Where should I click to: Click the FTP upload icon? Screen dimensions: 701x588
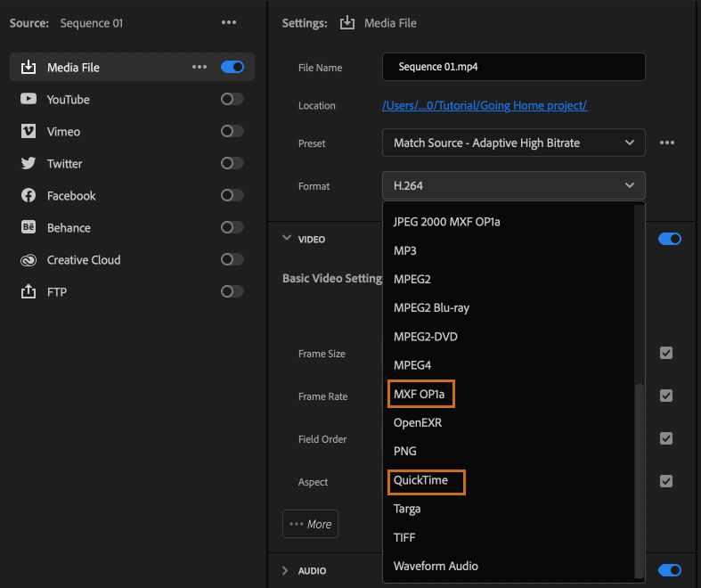[29, 291]
